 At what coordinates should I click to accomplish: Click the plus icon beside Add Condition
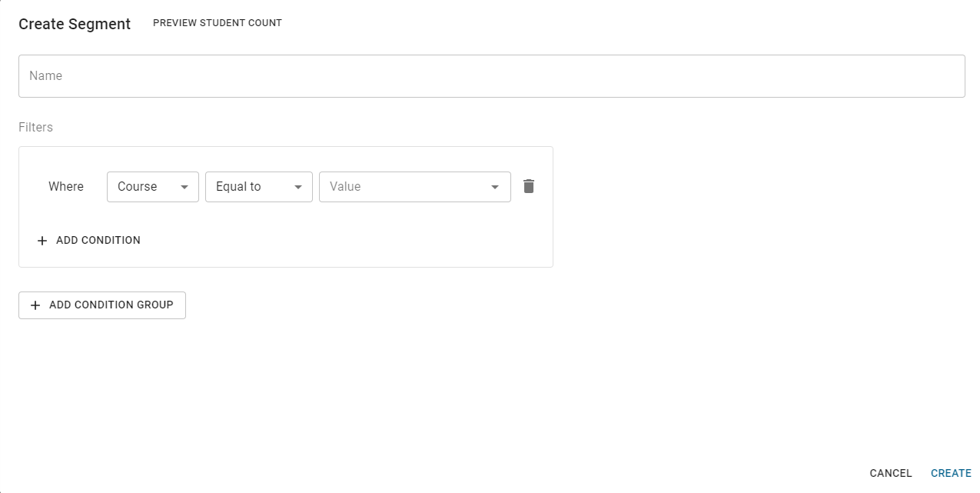(42, 241)
